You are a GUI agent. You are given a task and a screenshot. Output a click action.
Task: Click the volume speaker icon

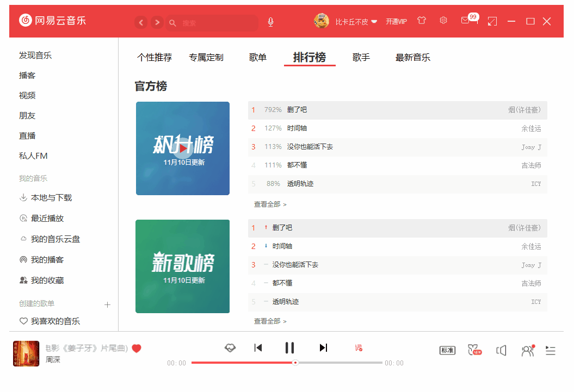(501, 351)
